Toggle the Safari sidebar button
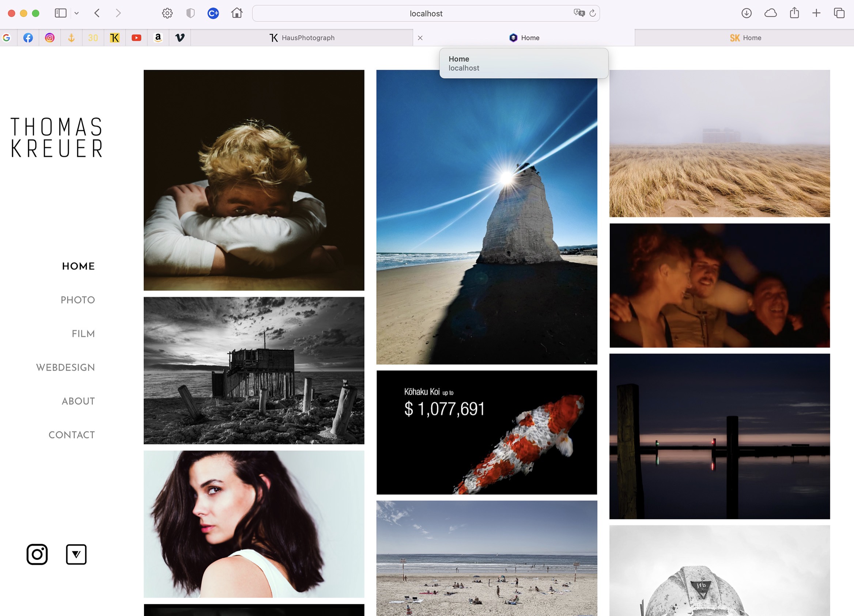This screenshot has height=616, width=854. click(61, 13)
